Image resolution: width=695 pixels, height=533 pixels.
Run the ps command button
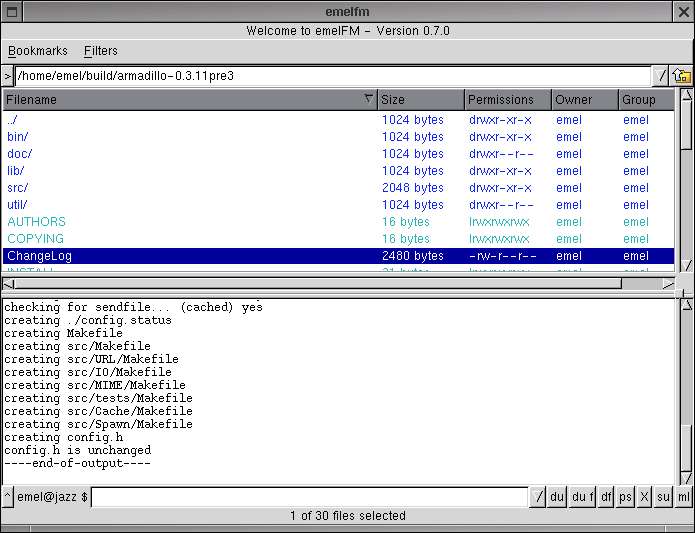[x=625, y=497]
